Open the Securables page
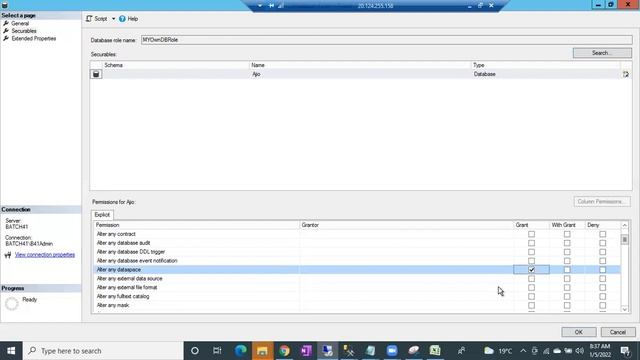The height and width of the screenshot is (360, 640). coord(24,31)
